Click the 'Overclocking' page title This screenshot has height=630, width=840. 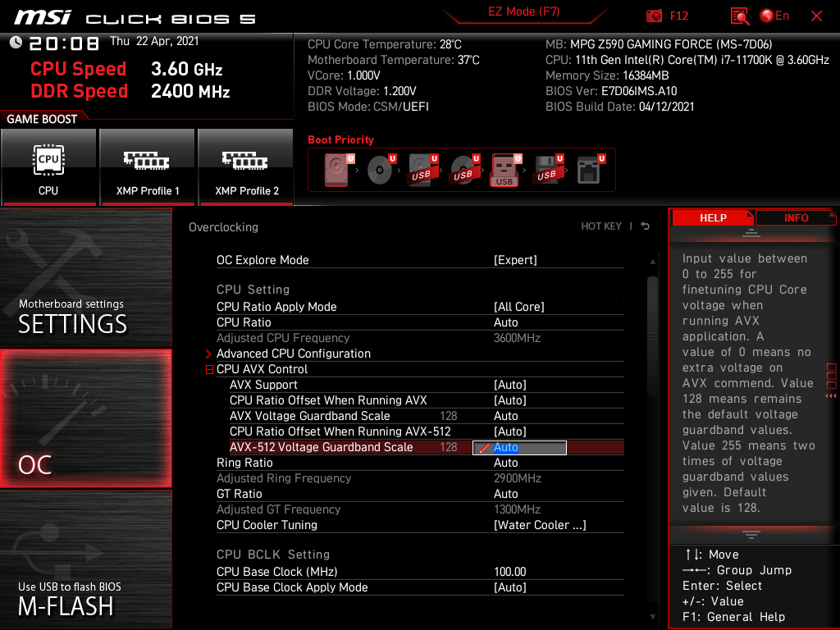coord(223,227)
